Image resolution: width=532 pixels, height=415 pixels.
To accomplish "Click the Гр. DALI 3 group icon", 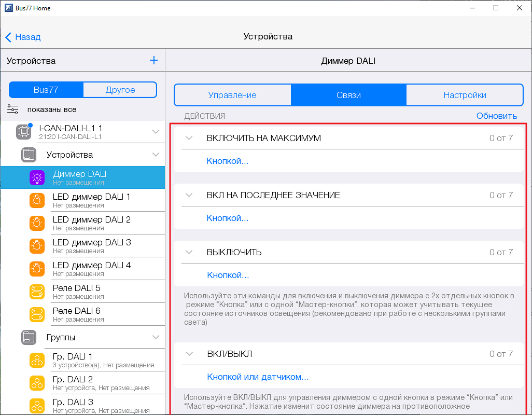I will tap(37, 406).
